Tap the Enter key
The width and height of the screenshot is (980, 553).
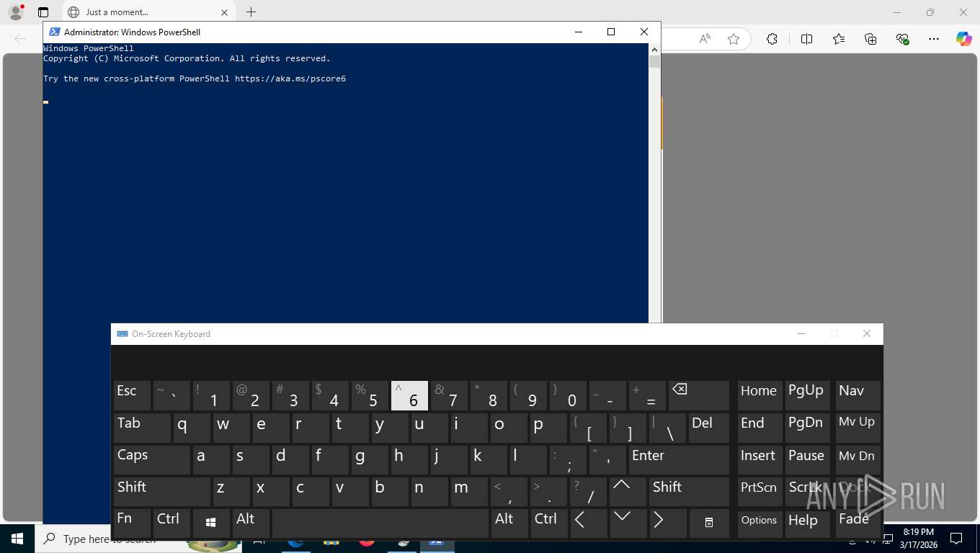pos(679,459)
